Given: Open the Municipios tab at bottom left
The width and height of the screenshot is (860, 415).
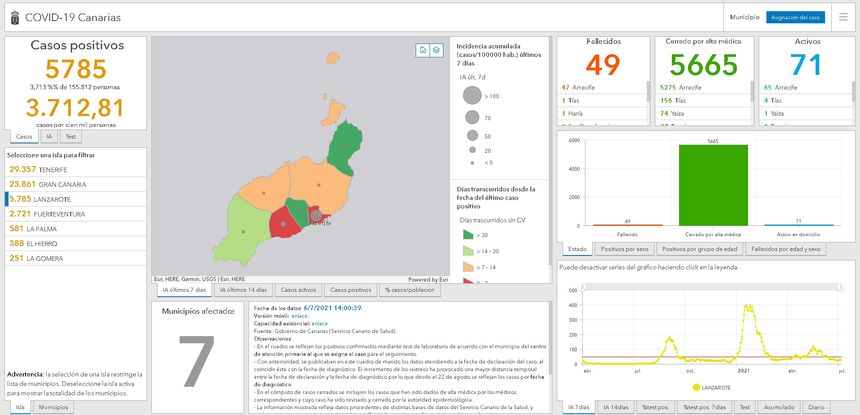Looking at the screenshot, I should point(53,408).
